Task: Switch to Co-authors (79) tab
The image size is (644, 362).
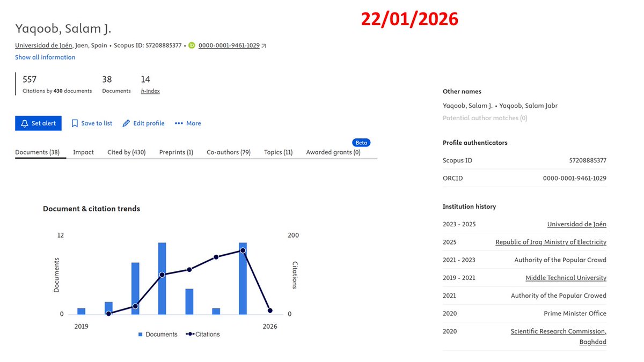Action: pos(229,152)
